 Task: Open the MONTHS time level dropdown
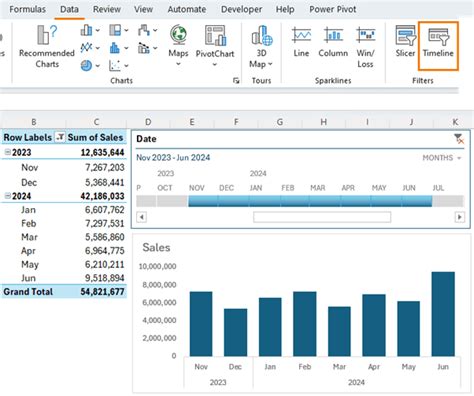[x=442, y=158]
